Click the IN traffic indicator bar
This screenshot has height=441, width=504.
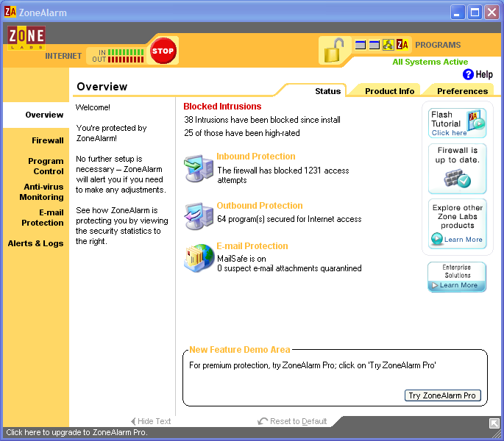(x=126, y=52)
